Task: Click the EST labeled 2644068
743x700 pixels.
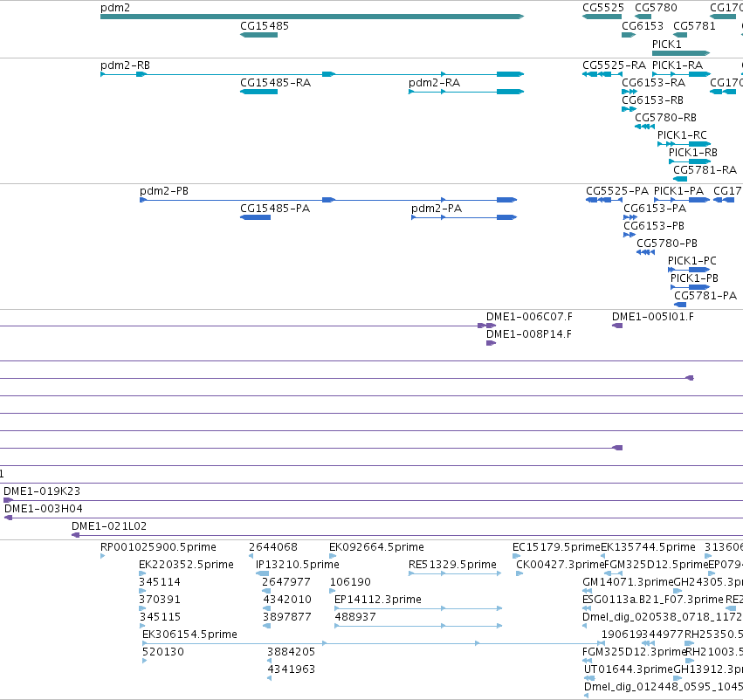Action: (x=273, y=547)
